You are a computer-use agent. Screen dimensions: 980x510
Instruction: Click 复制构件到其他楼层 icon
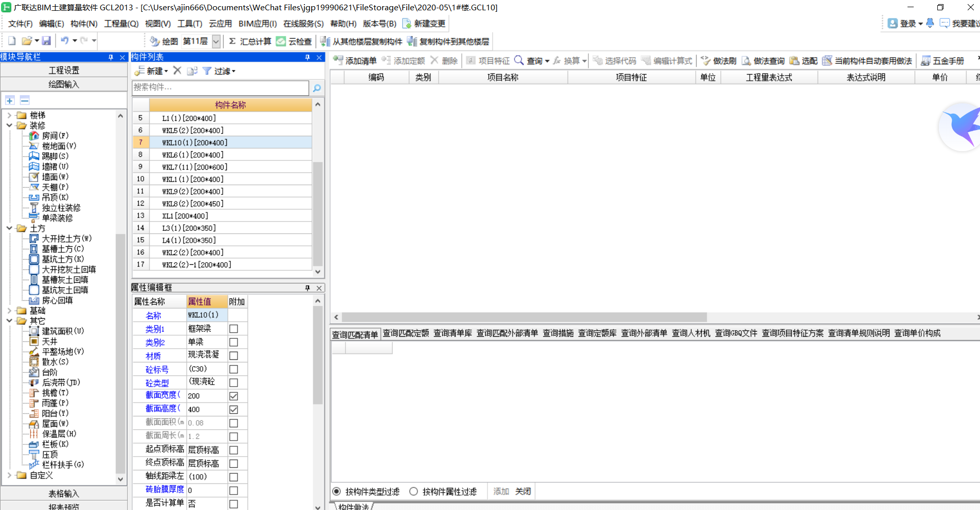[x=412, y=41]
